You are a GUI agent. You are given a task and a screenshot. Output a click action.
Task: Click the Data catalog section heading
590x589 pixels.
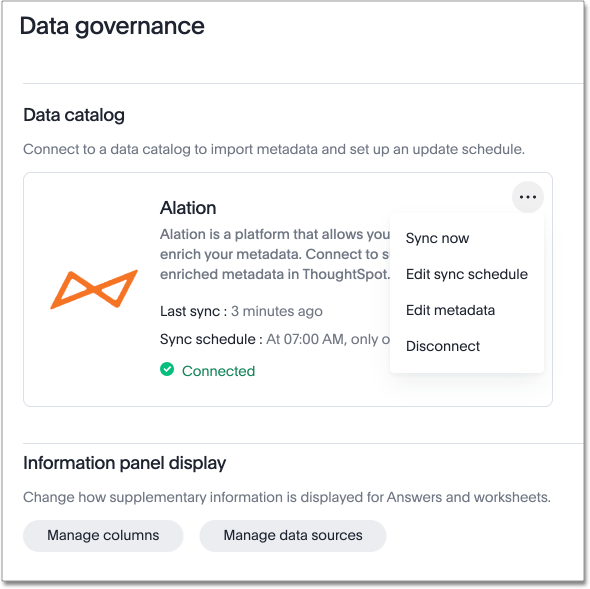point(74,115)
